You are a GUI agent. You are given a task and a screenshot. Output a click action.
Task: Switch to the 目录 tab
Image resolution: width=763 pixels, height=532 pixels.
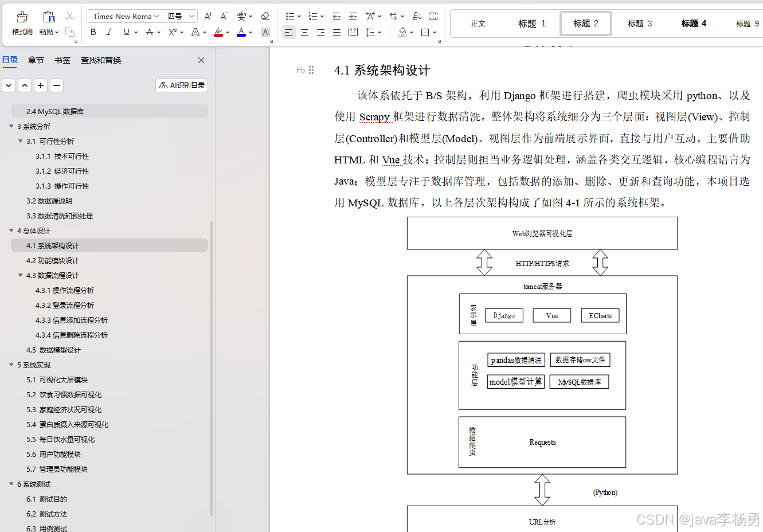tap(10, 60)
